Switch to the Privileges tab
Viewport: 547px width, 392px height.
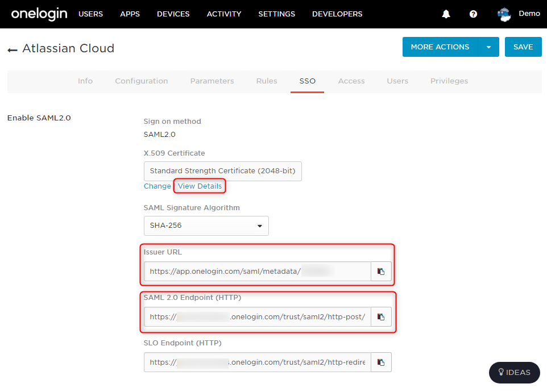pyautogui.click(x=449, y=81)
